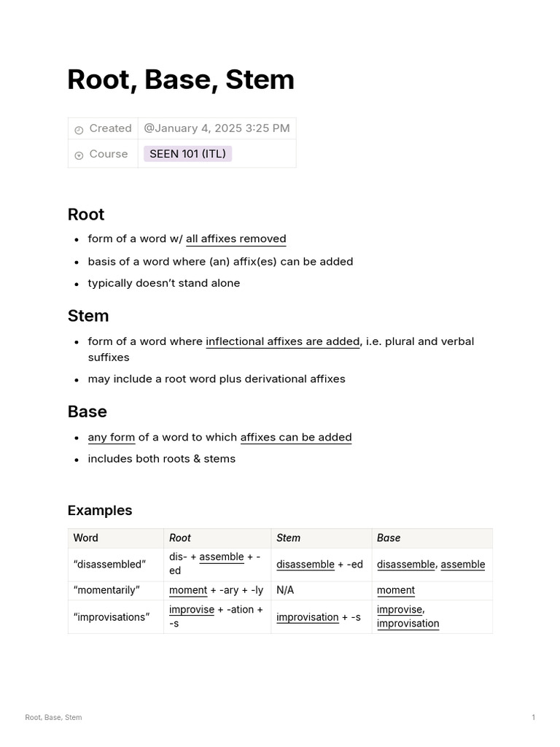Click the select-property icon beside Course

click(x=79, y=155)
